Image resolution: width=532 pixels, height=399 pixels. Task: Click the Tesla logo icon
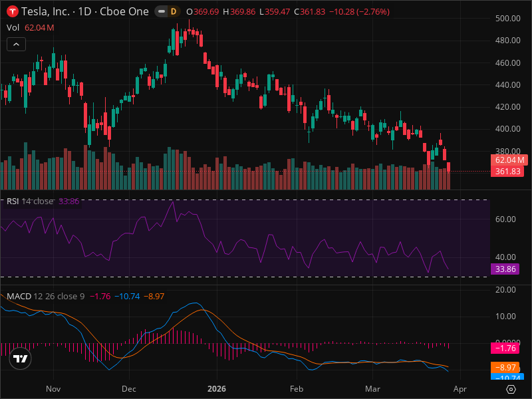click(x=13, y=11)
